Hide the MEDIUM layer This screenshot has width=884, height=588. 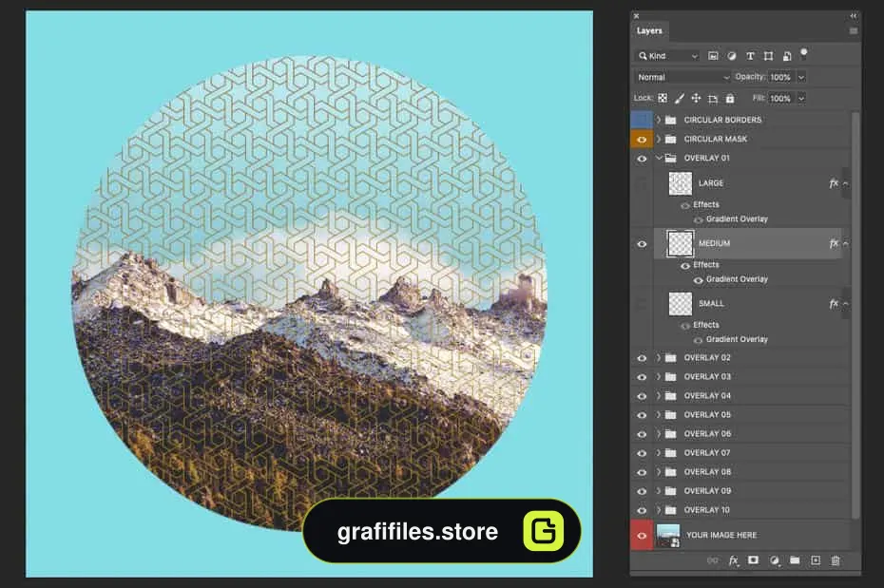[642, 244]
